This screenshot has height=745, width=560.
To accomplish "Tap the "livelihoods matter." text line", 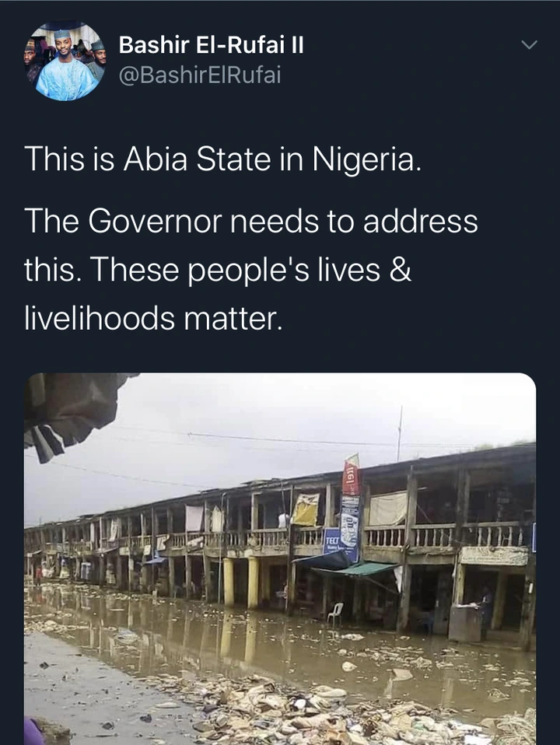I will coord(153,318).
